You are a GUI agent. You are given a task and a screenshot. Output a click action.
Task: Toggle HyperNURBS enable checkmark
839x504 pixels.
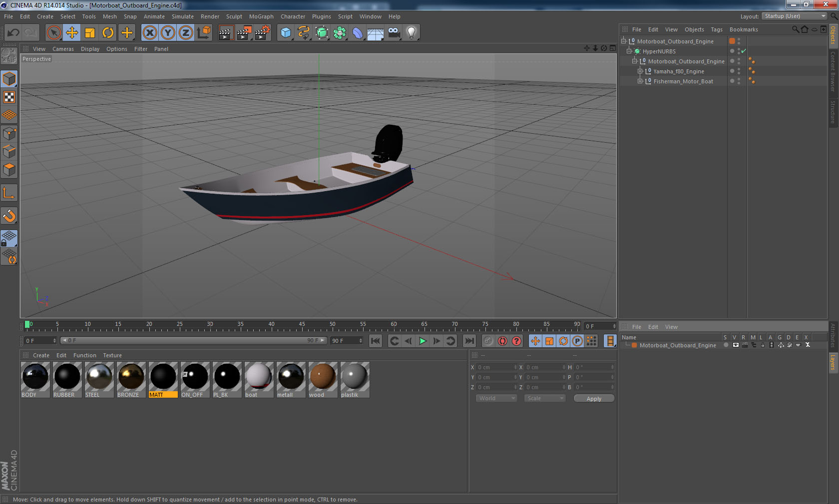tap(744, 51)
